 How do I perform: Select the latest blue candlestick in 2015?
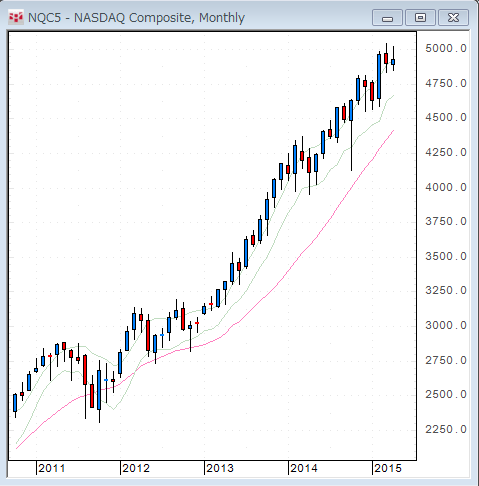pos(393,62)
